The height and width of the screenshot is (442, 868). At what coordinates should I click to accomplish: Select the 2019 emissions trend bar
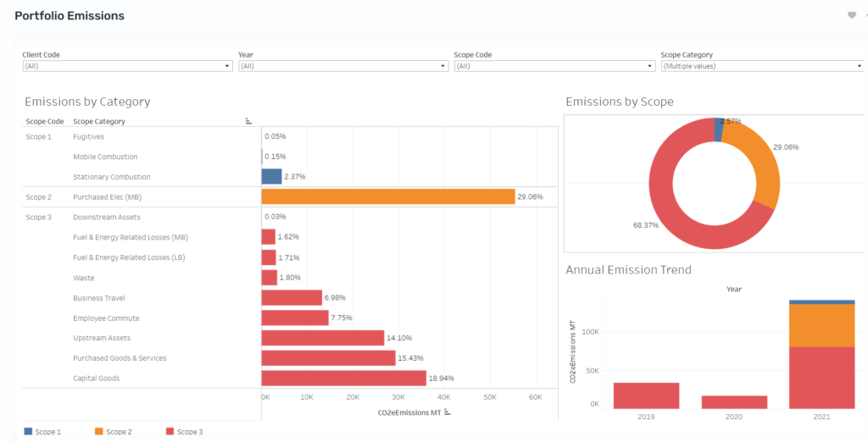646,395
